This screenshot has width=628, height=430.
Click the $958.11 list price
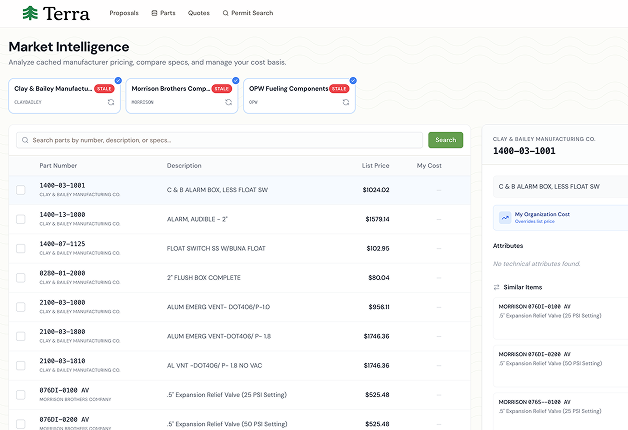coord(379,307)
